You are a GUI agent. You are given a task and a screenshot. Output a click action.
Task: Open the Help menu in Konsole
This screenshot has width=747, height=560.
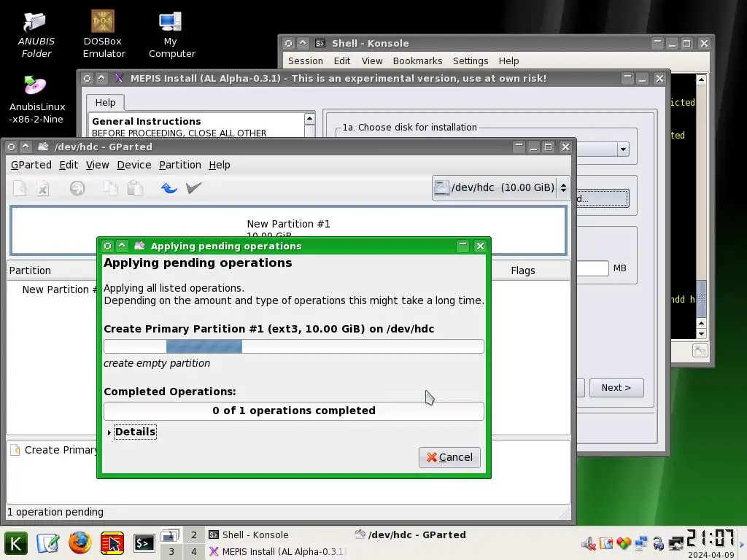(x=508, y=61)
